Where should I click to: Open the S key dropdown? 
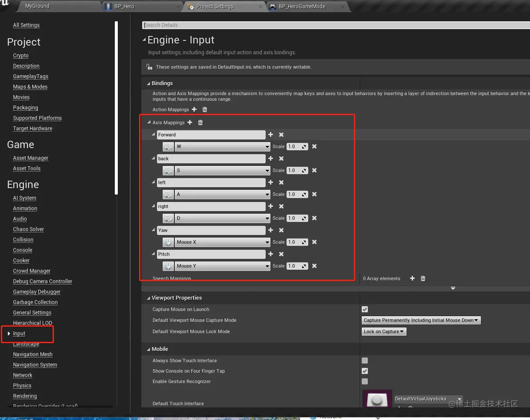(223, 171)
